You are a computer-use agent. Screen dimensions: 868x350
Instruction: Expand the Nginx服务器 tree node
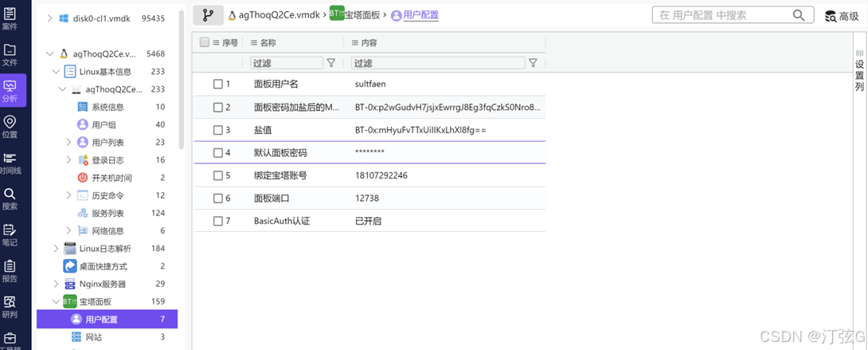(56, 284)
